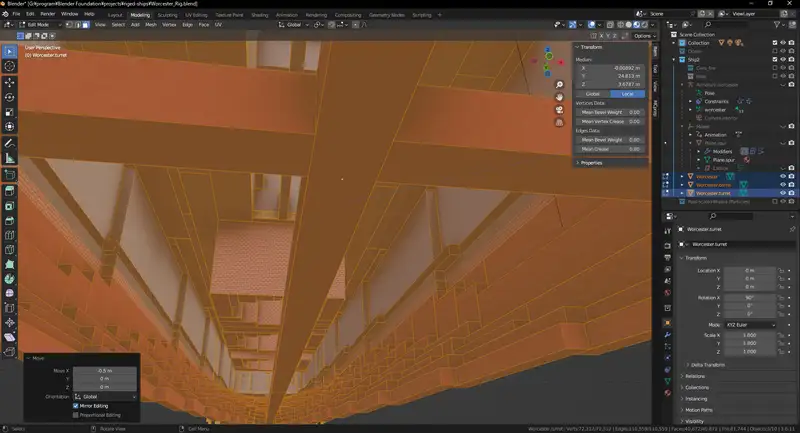
Task: Toggle Ship2 visibility eye icon
Action: coord(783,60)
